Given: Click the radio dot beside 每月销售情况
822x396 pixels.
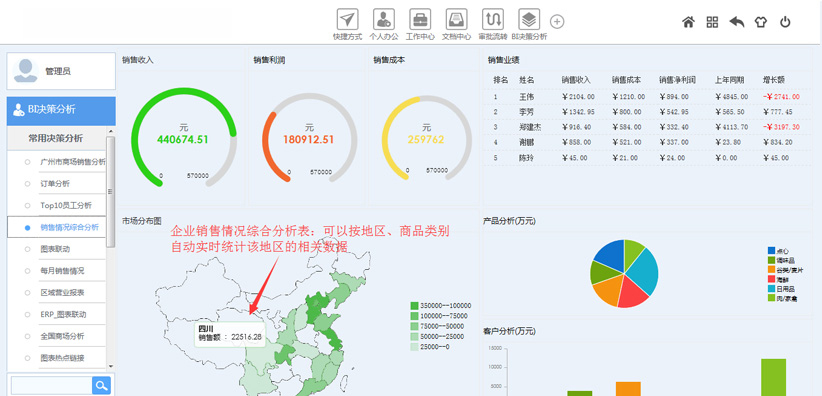Looking at the screenshot, I should tap(27, 271).
